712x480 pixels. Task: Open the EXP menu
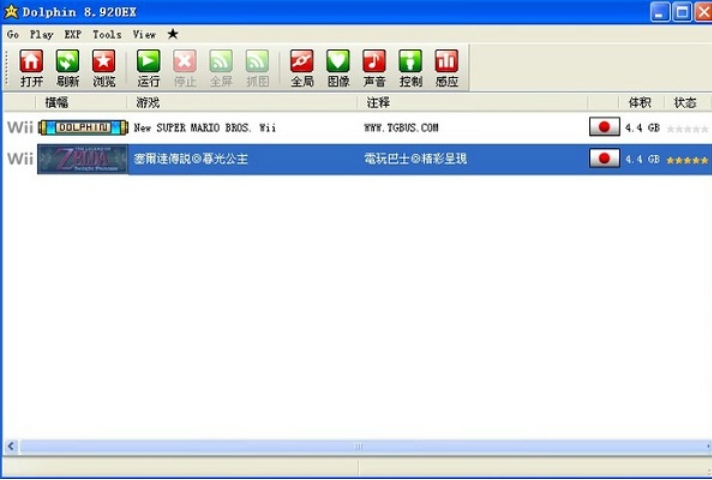(73, 35)
